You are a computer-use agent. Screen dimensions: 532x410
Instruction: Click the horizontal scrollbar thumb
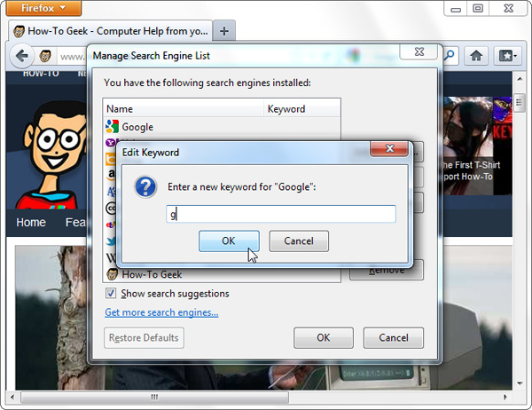[x=154, y=397]
